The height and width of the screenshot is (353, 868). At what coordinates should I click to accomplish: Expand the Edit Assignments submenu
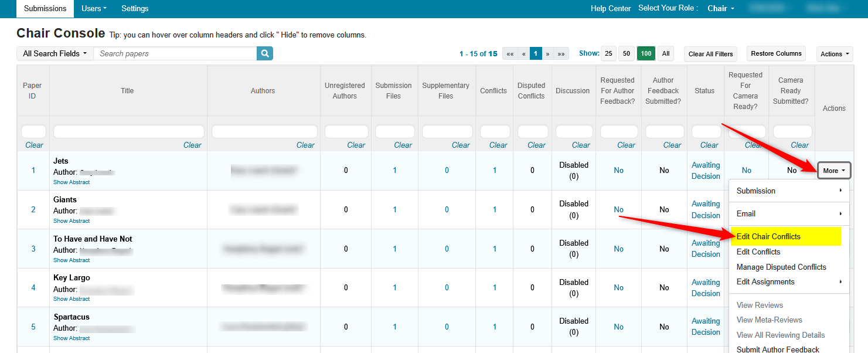point(765,281)
